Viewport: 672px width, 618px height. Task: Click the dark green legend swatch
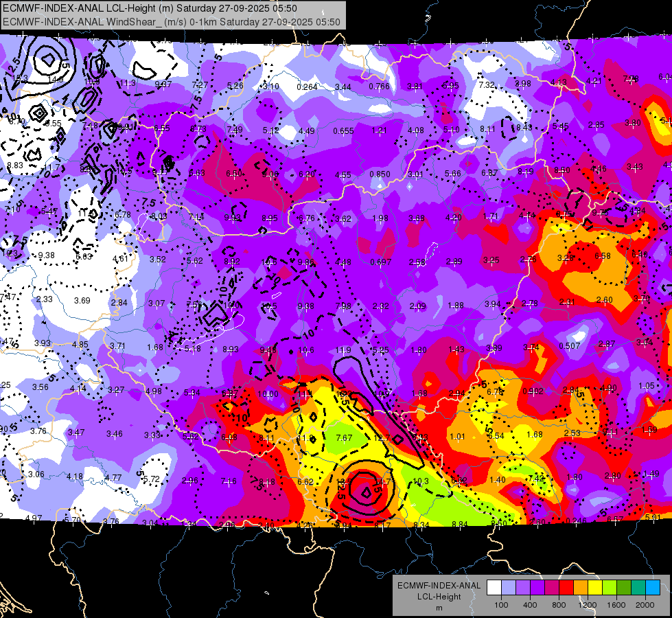[624, 588]
